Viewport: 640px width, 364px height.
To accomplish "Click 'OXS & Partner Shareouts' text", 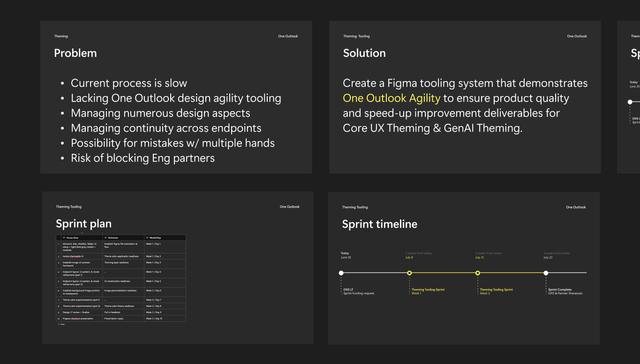I will pyautogui.click(x=565, y=293).
